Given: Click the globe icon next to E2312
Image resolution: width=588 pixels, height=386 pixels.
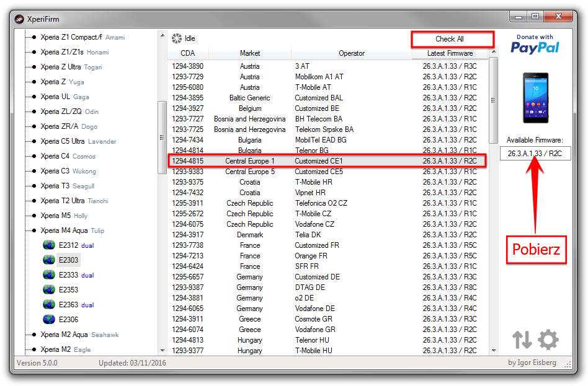Looking at the screenshot, I should tap(49, 245).
